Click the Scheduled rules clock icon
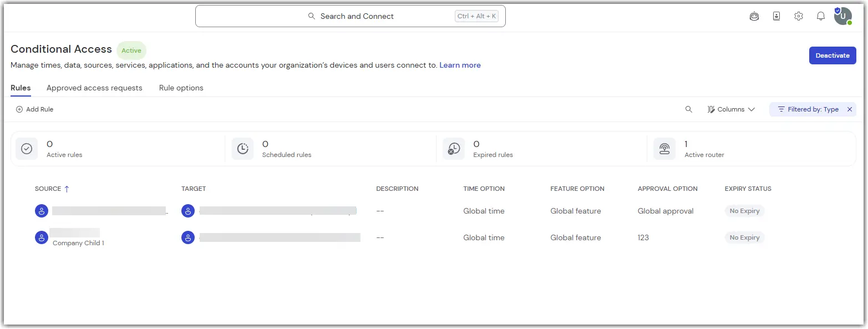Screen dimensions: 868x329 [242, 149]
